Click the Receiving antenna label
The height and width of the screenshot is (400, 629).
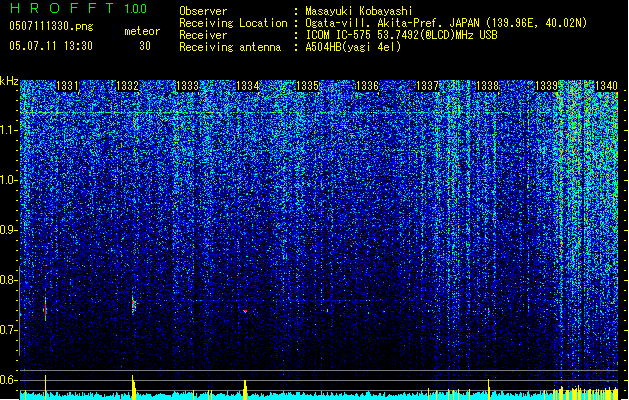pos(230,47)
